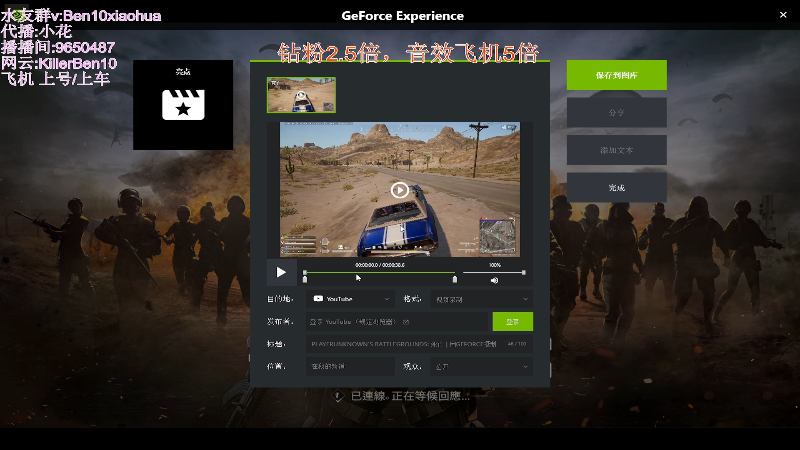800x450 pixels.
Task: Adjust the 100% volume slider
Action: pos(493,272)
